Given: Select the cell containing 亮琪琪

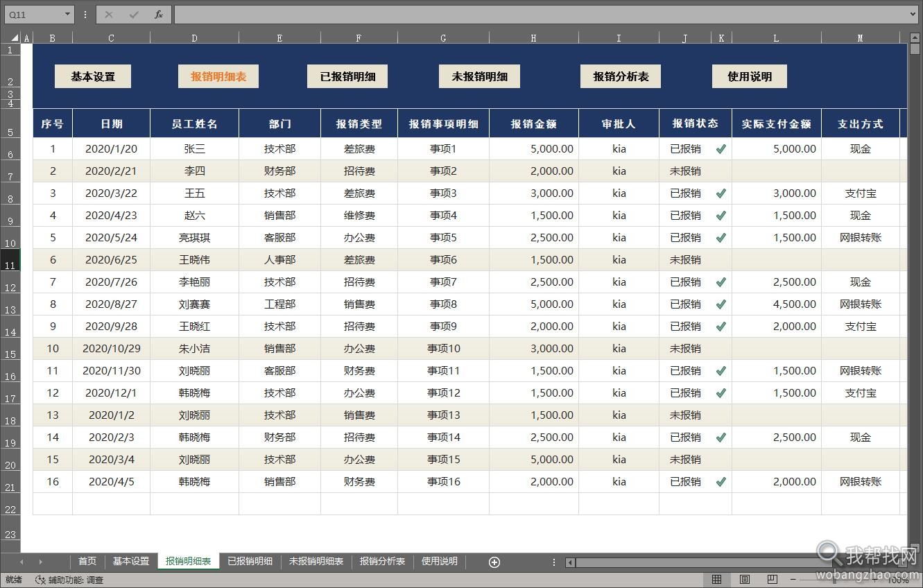Looking at the screenshot, I should click(194, 237).
